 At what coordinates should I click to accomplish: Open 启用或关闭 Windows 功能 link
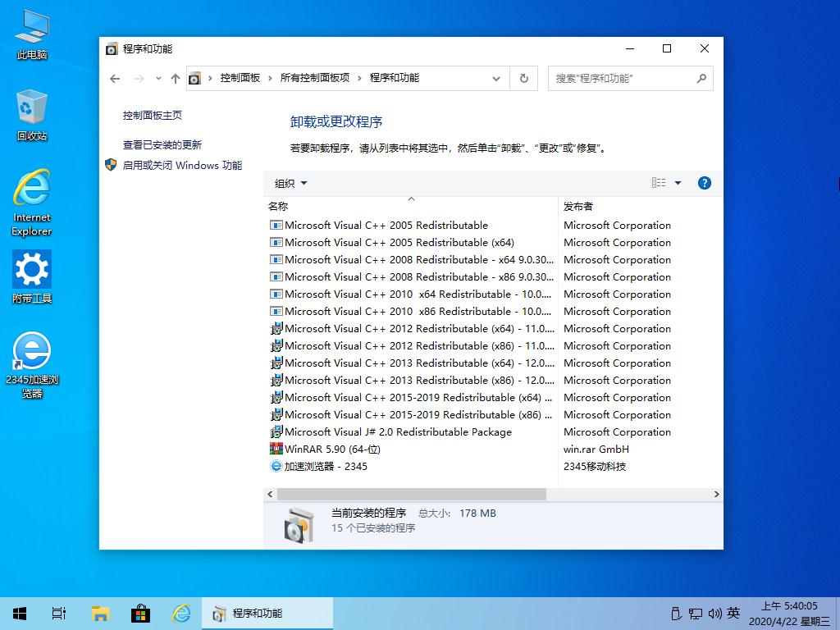pos(182,165)
